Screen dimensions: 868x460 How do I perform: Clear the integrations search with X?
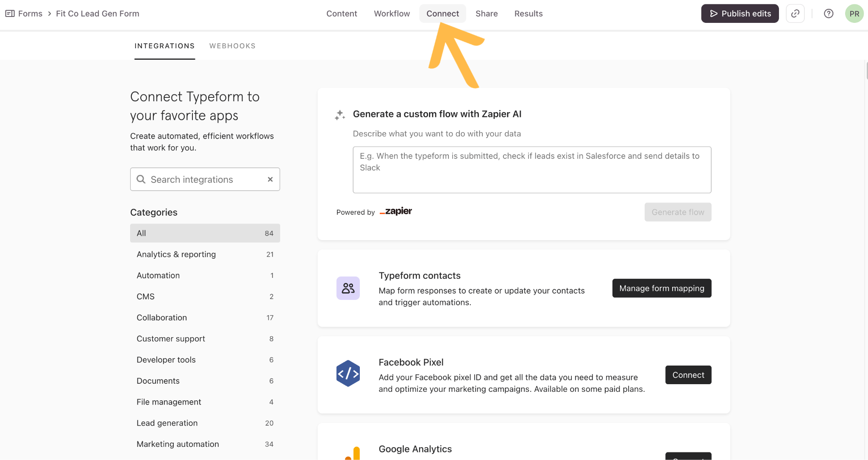pos(270,179)
